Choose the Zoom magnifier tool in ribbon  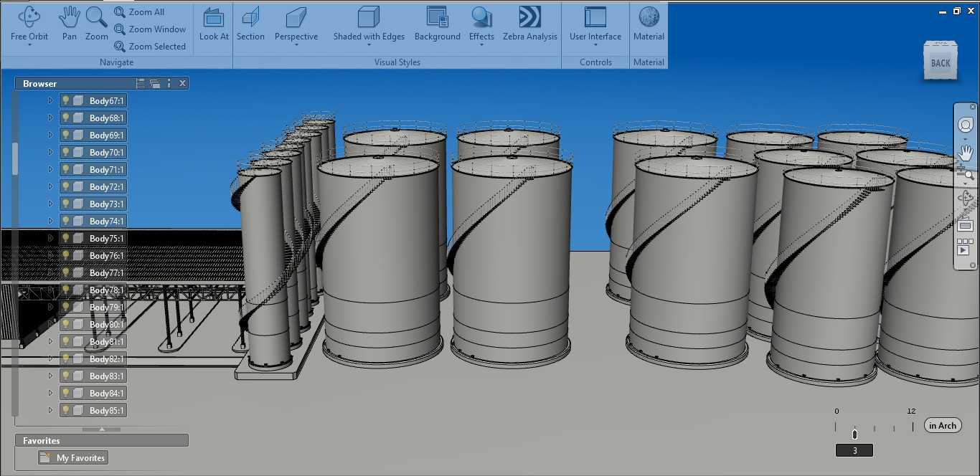click(x=96, y=23)
